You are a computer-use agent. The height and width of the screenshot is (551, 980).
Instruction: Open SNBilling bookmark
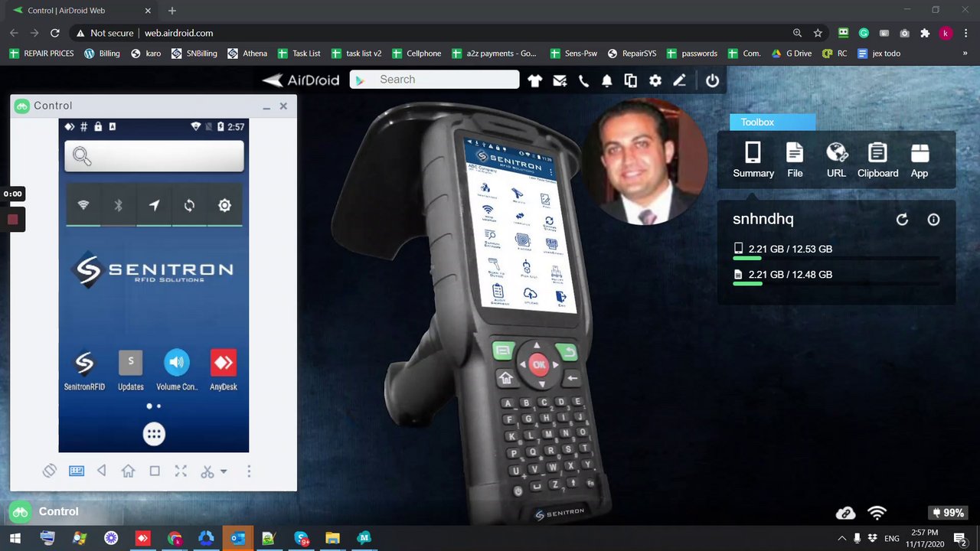(x=194, y=54)
